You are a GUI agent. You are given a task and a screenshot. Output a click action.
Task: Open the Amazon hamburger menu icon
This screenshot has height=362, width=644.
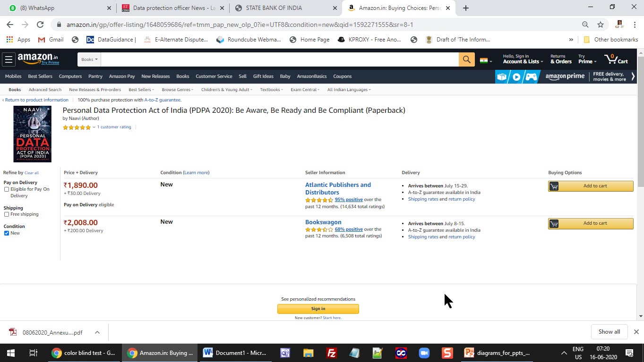(8, 59)
